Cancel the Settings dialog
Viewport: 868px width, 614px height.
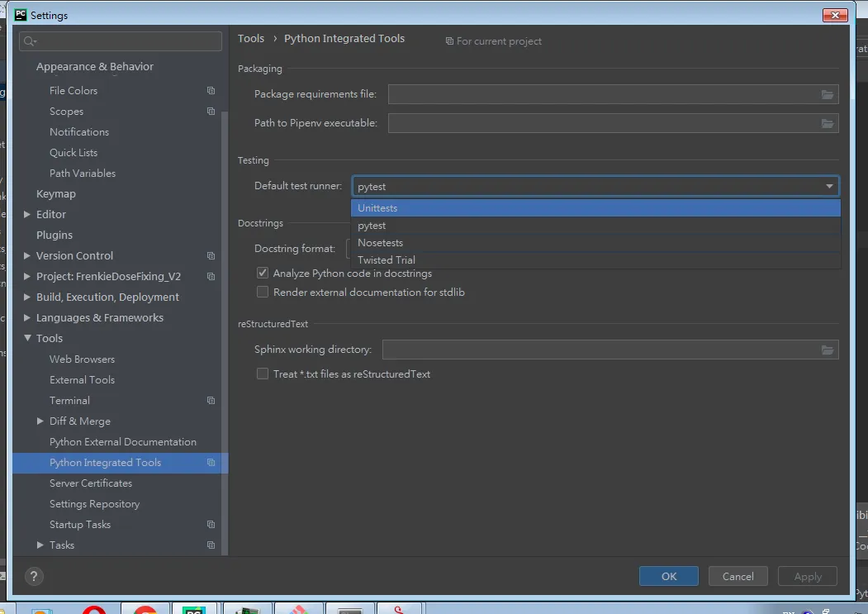738,576
